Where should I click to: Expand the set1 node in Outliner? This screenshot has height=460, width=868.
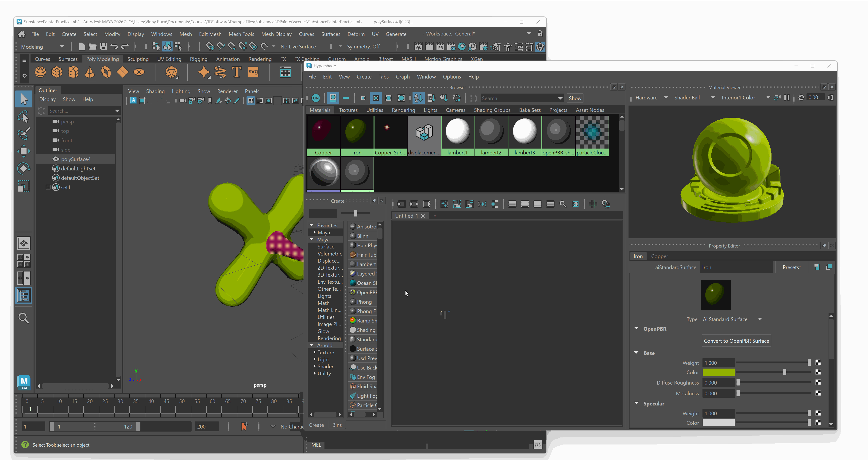[x=48, y=187]
